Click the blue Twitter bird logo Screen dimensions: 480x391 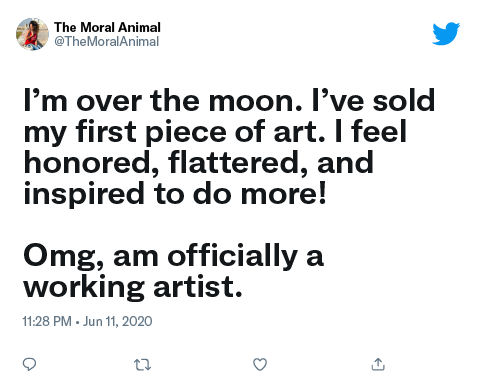tap(446, 34)
